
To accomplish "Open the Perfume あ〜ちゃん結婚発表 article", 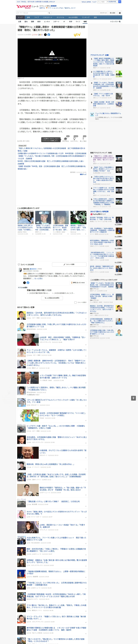I will [57, 351].
